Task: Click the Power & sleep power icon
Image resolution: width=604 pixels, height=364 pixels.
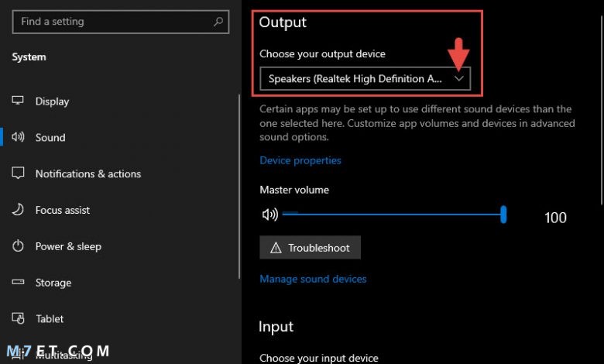Action: tap(18, 246)
